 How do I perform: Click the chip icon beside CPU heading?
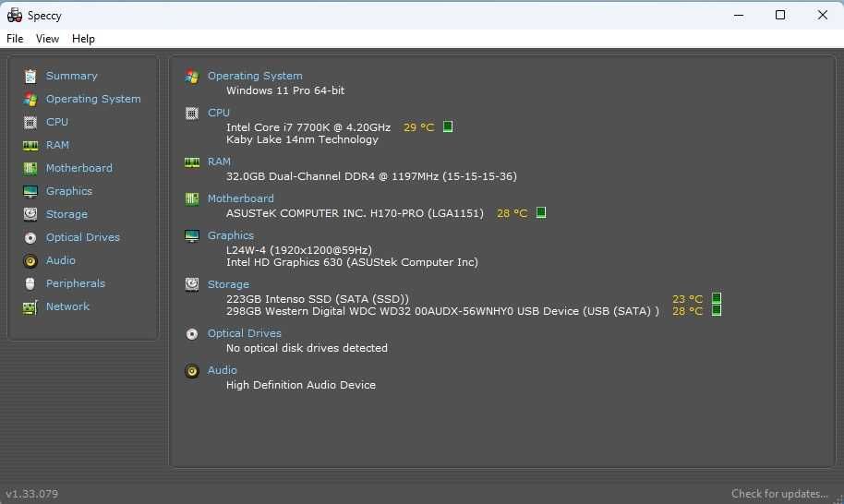point(192,113)
